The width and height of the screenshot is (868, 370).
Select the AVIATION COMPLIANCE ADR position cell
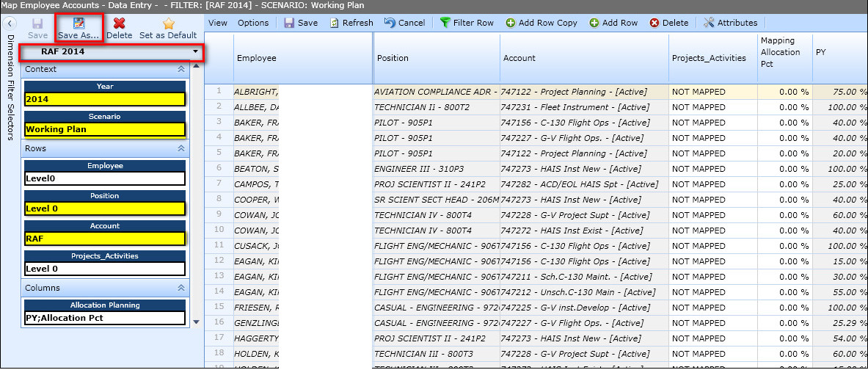[437, 92]
